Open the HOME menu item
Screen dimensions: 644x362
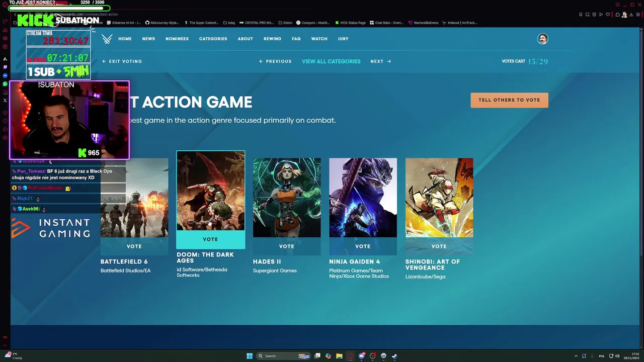[125, 39]
